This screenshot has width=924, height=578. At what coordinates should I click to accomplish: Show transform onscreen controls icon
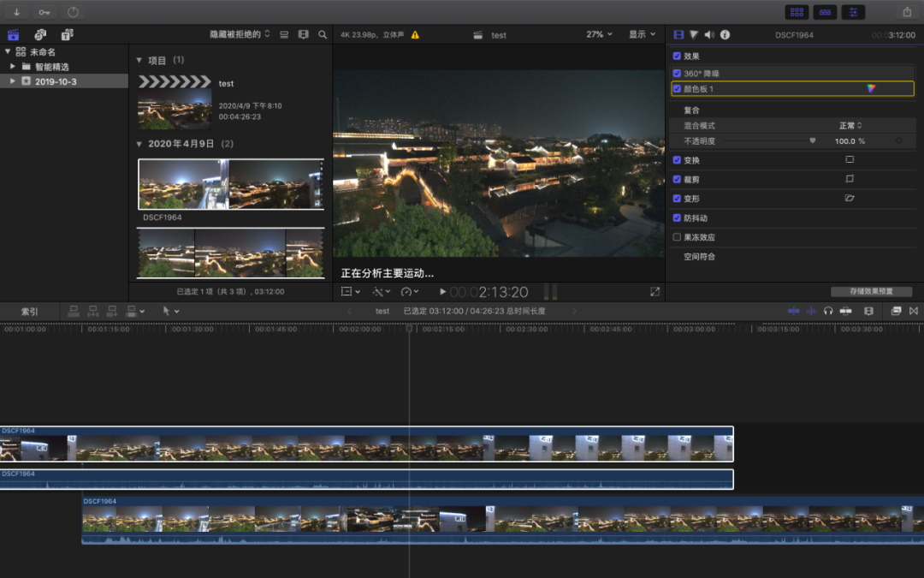[850, 159]
